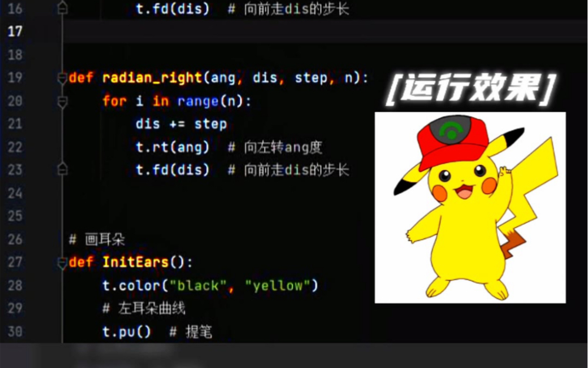Collapse the for loop fold on line 20

click(x=62, y=101)
